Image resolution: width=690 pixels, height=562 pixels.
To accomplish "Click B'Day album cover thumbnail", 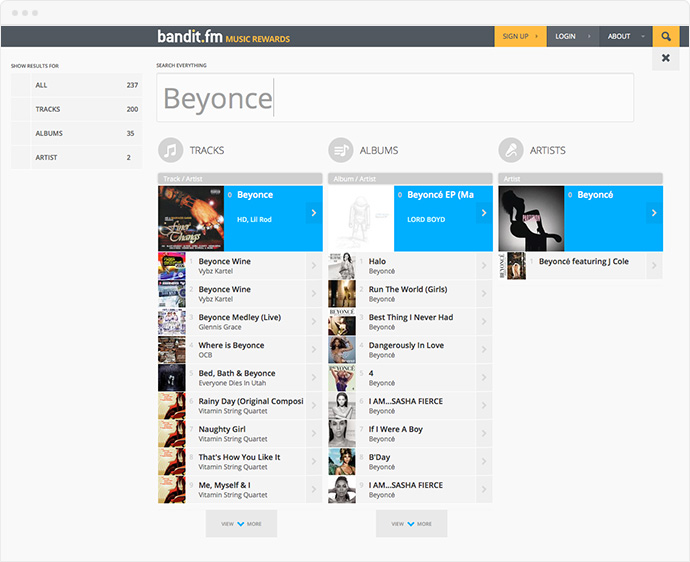I will pos(342,462).
